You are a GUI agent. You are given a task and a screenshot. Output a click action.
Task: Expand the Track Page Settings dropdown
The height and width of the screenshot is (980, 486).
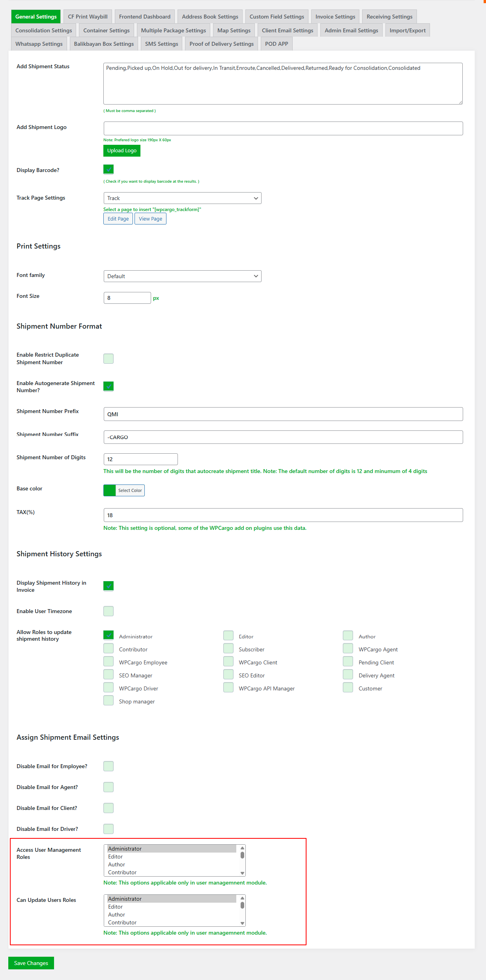[182, 198]
